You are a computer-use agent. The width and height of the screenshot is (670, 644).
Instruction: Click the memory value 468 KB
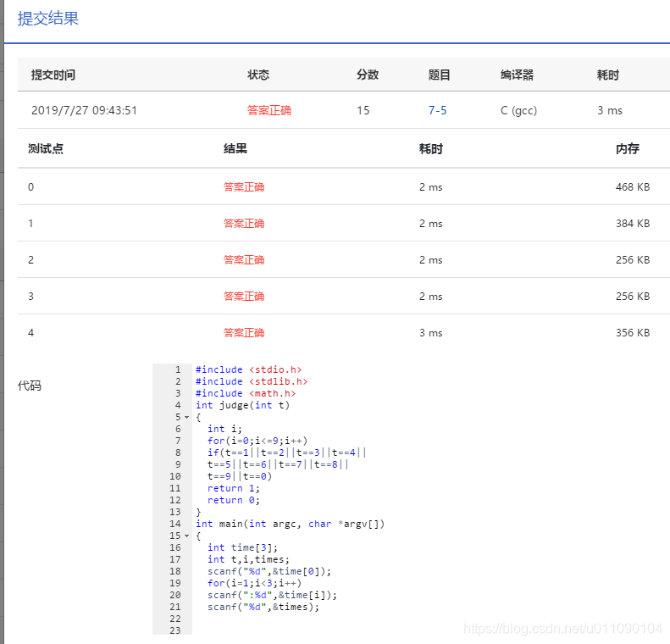(x=633, y=186)
